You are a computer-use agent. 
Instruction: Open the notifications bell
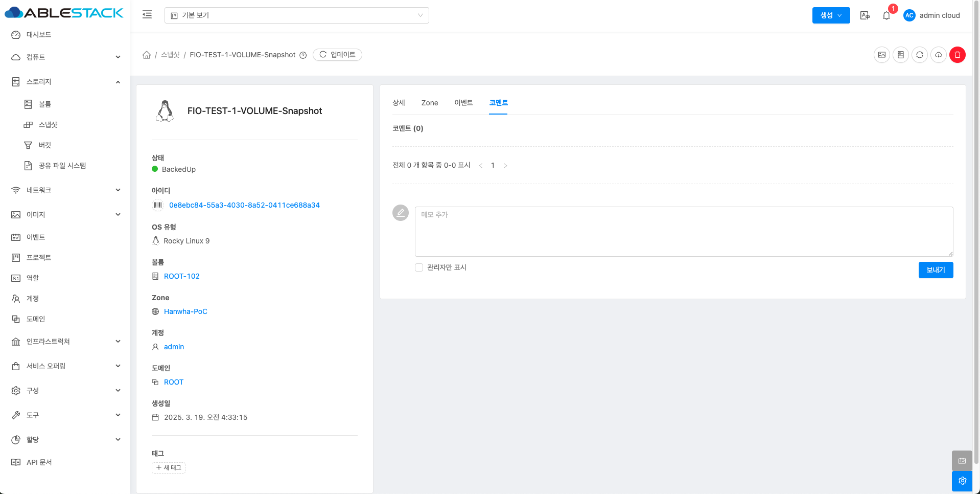click(886, 15)
